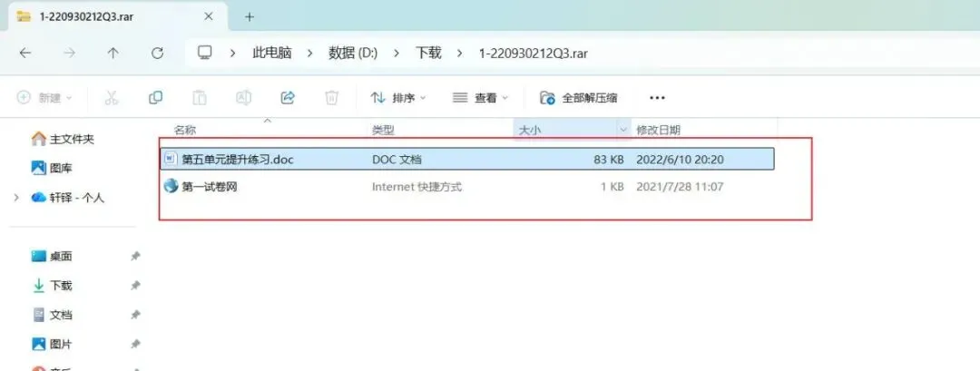
Task: Open 图片 in the sidebar
Action: (52, 344)
